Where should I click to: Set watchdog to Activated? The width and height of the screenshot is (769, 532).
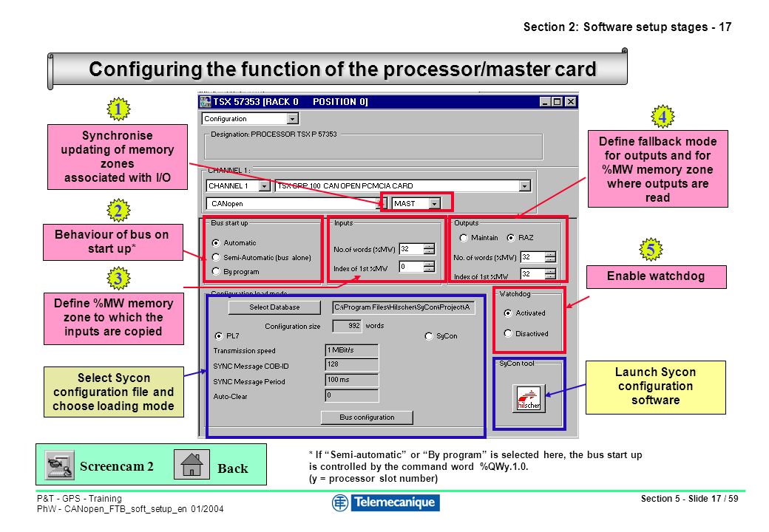click(x=507, y=313)
